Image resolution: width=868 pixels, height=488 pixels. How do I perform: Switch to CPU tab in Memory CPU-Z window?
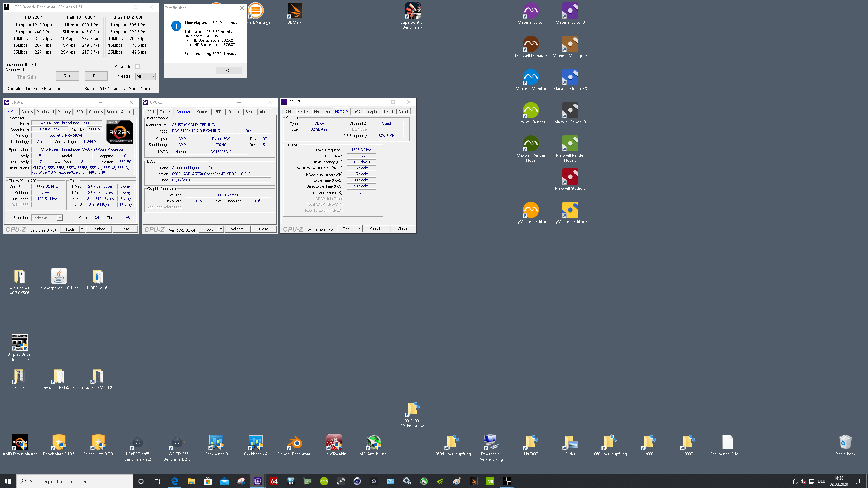[x=289, y=111]
